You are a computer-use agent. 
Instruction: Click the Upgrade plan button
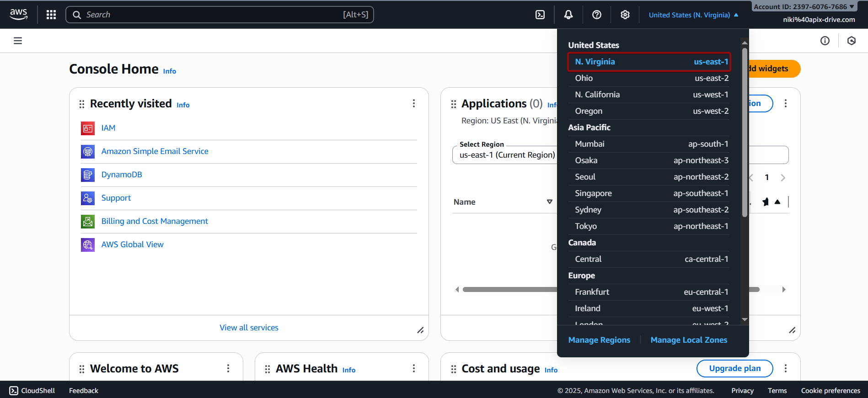click(x=734, y=368)
